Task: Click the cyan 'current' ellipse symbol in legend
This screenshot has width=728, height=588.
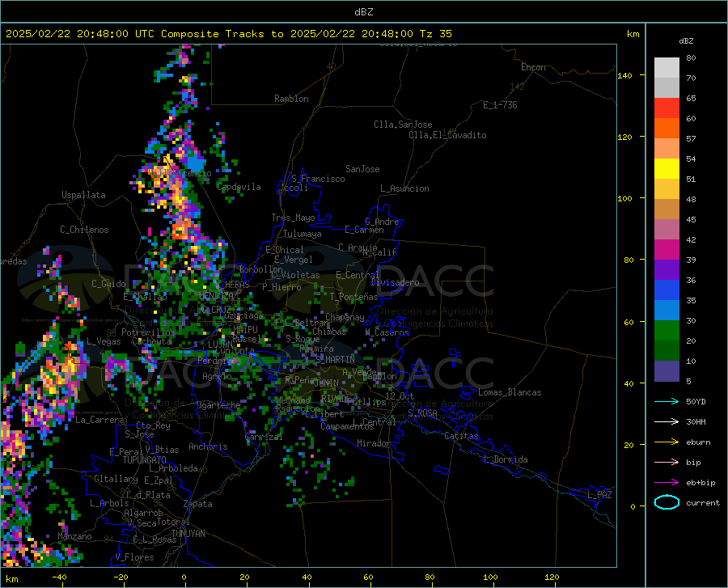Action: pos(667,502)
